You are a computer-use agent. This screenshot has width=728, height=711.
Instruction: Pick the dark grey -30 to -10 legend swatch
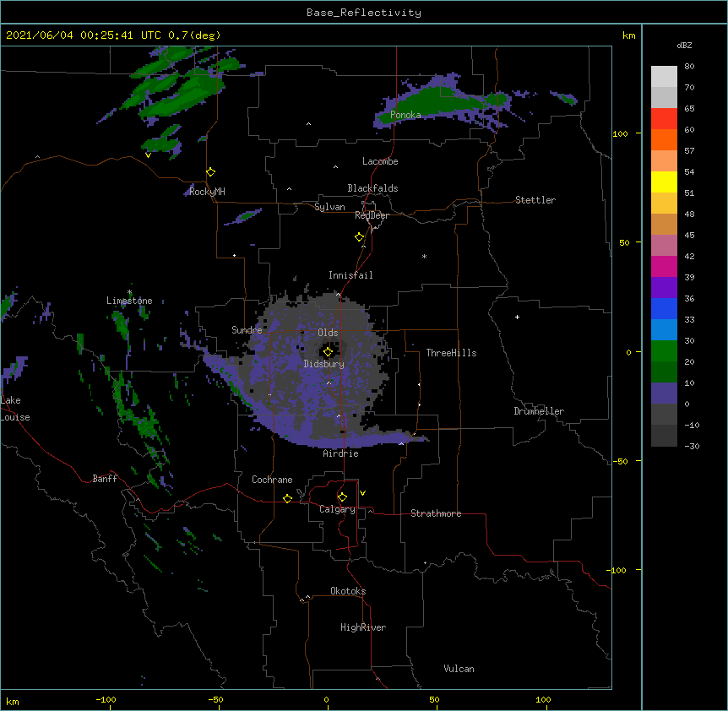664,436
